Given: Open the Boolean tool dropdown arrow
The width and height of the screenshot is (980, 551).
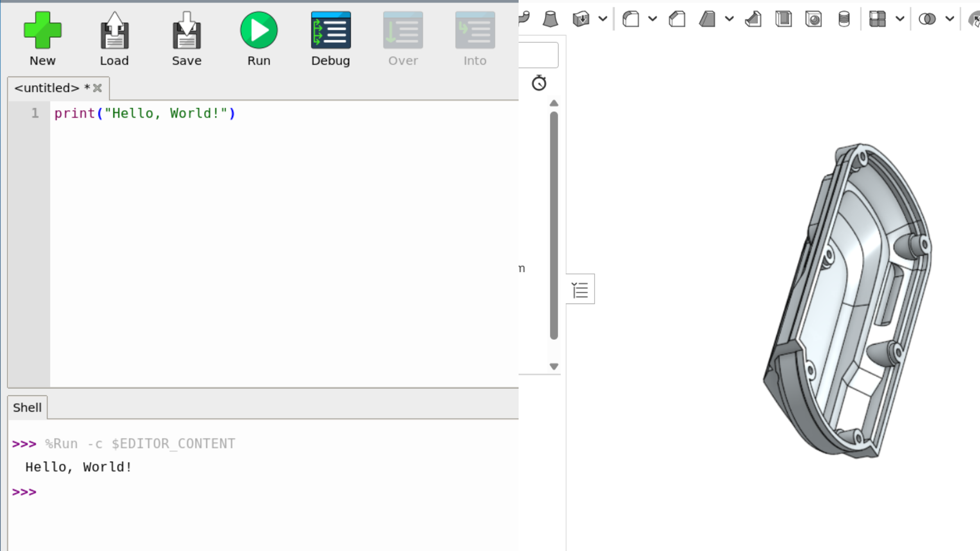Looking at the screenshot, I should point(949,19).
